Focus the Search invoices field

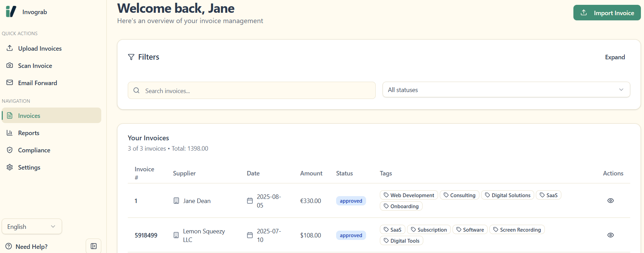click(251, 90)
